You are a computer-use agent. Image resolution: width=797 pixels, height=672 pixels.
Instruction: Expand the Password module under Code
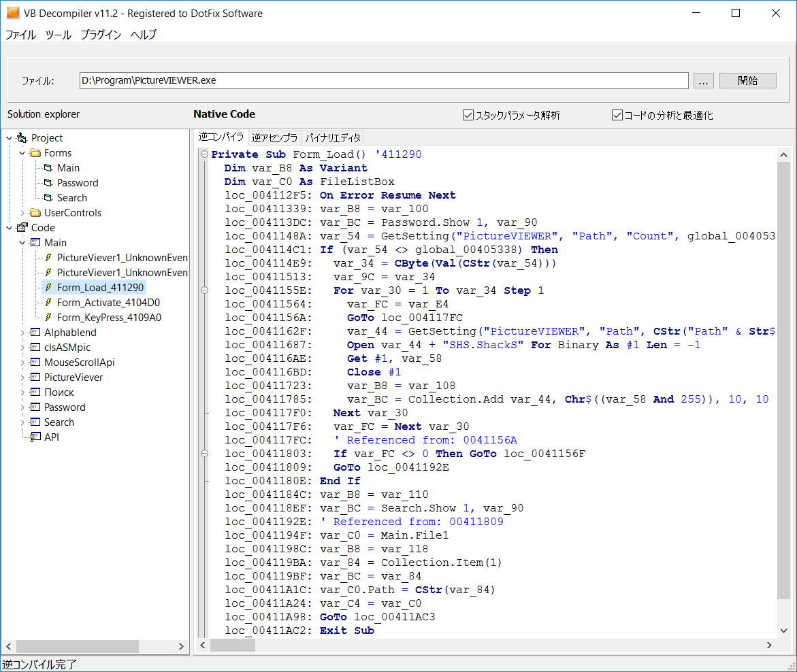click(22, 407)
